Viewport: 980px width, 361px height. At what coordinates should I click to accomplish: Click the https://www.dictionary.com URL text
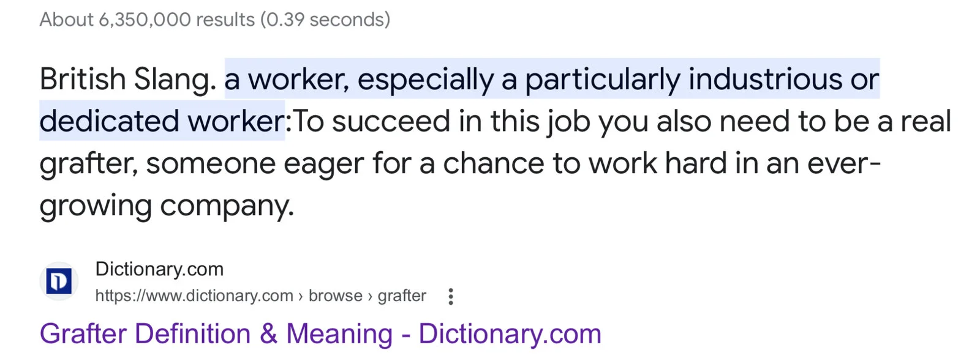pyautogui.click(x=194, y=296)
